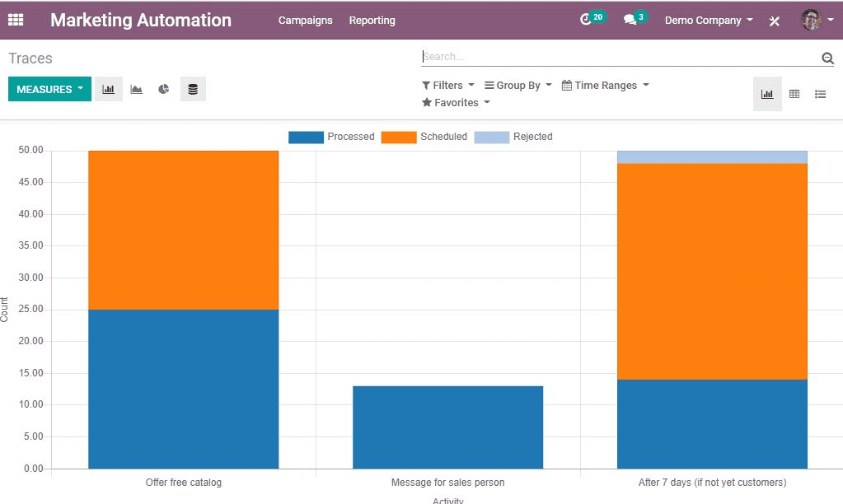The width and height of the screenshot is (843, 504).
Task: Switch to bar chart mode
Action: pyautogui.click(x=109, y=89)
